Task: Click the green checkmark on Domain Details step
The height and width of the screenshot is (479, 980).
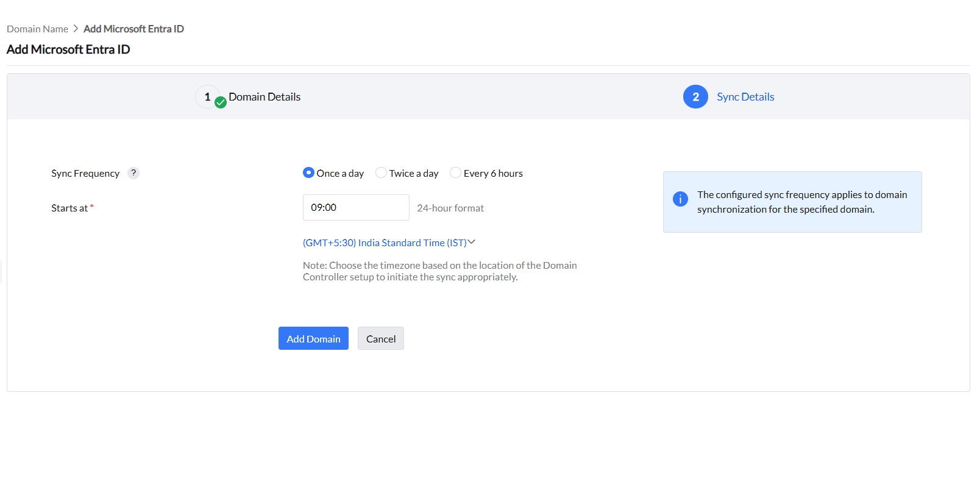Action: tap(221, 102)
